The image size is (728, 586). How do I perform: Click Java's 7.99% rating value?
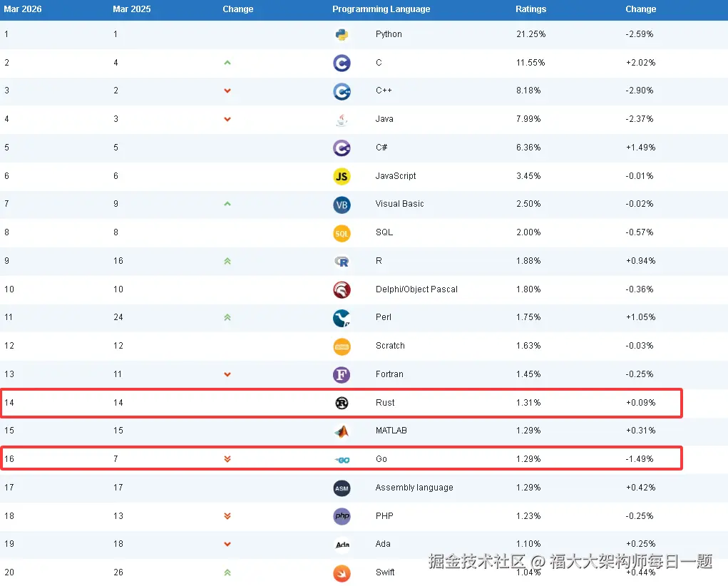tap(528, 119)
